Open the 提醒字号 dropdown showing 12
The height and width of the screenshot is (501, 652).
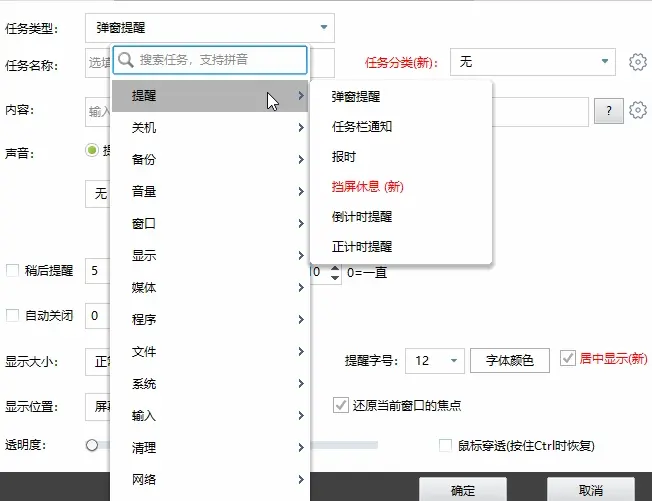tap(435, 360)
